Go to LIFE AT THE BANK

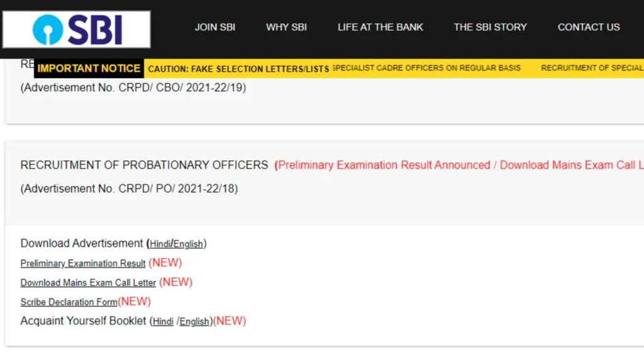tap(380, 27)
